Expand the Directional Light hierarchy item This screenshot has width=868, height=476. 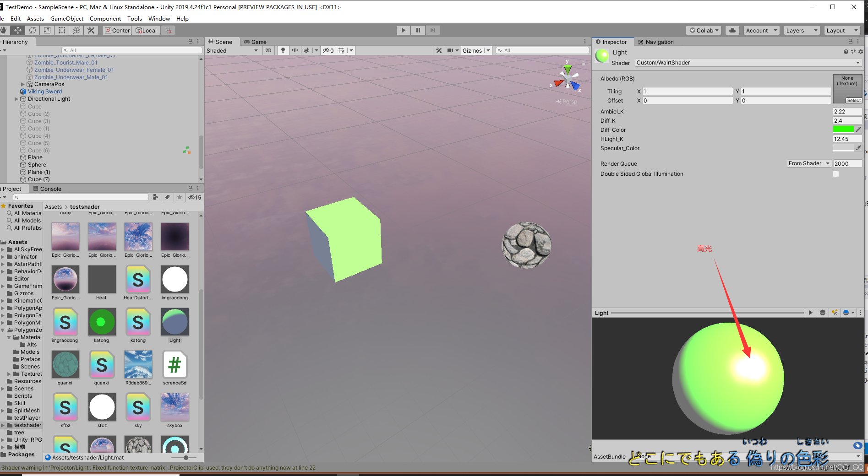(16, 99)
